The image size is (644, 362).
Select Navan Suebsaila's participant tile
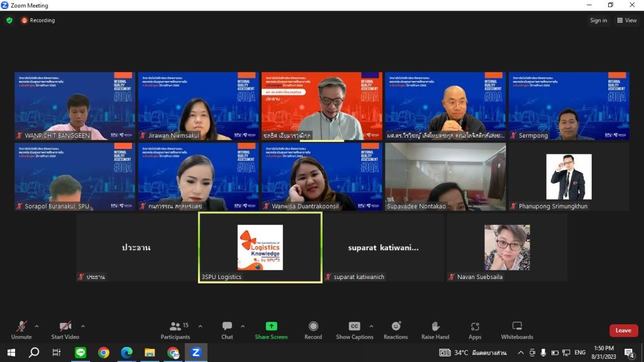click(508, 248)
